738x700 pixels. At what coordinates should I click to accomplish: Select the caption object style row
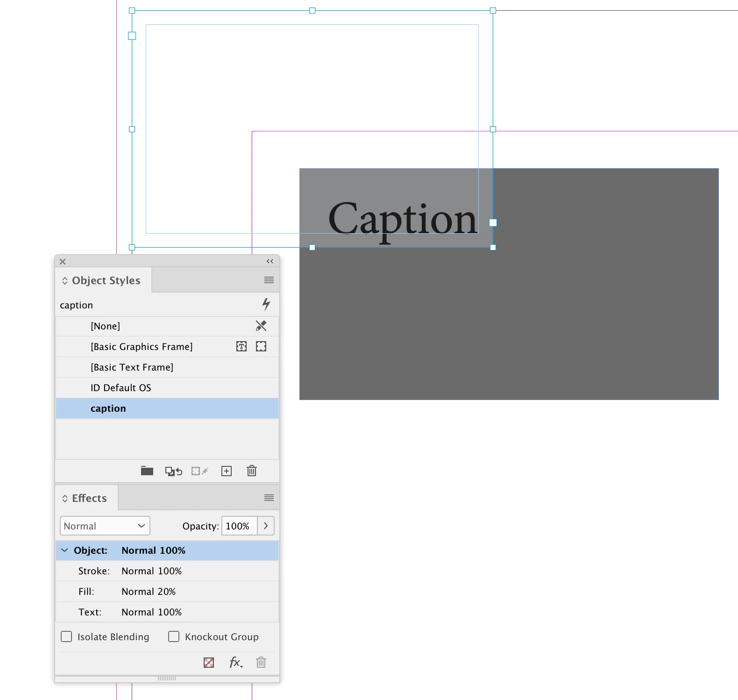coord(167,408)
